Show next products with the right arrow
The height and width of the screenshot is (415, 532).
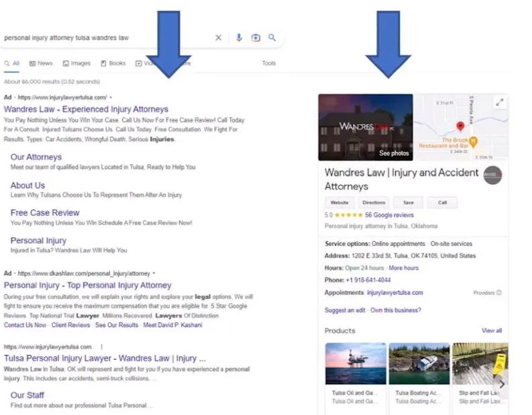(501, 384)
